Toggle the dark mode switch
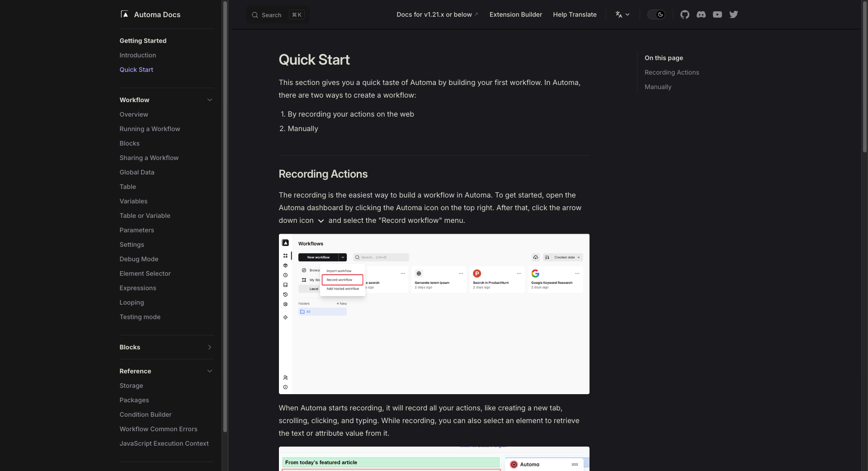The width and height of the screenshot is (868, 471). tap(656, 14)
